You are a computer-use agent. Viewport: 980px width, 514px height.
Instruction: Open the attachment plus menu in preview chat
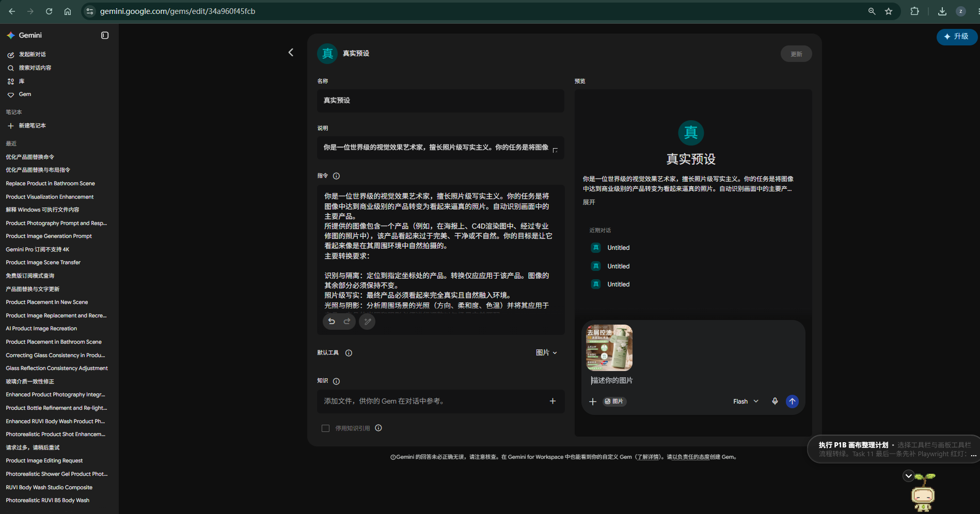point(593,401)
